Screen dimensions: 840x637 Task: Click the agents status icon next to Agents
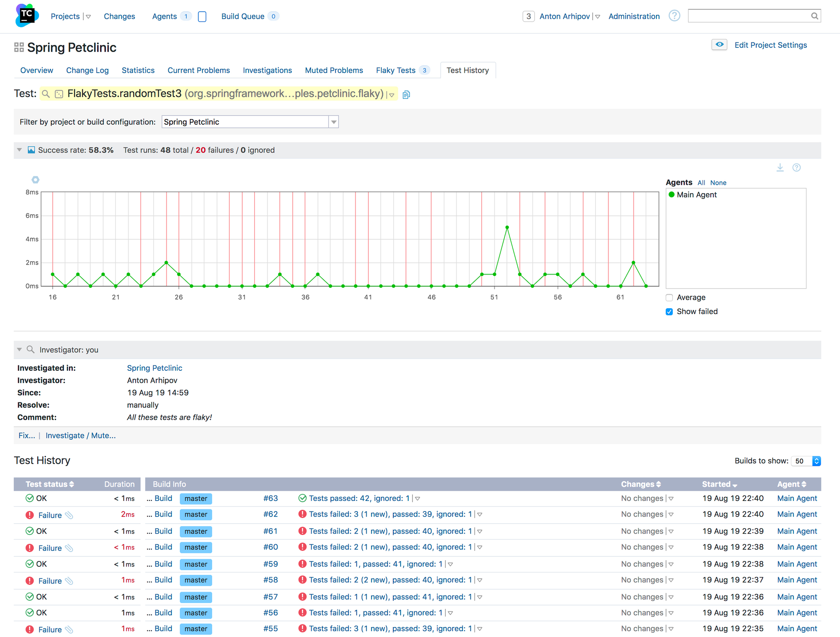pos(202,16)
